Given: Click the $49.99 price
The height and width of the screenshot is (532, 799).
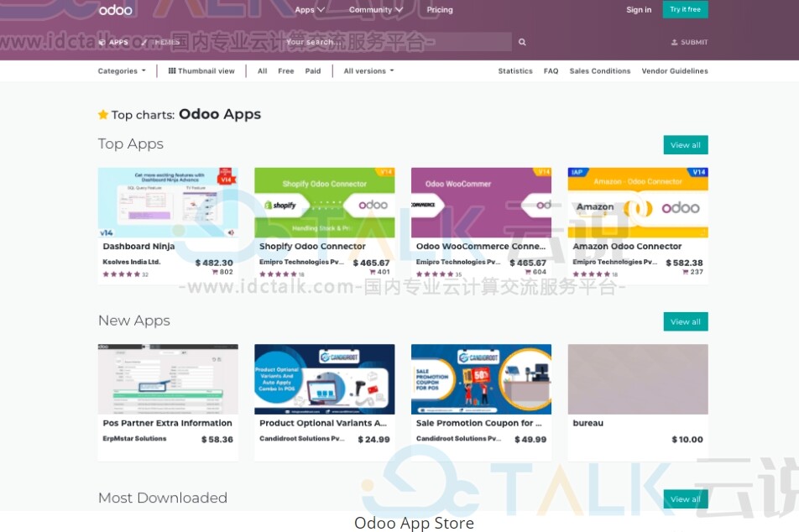Looking at the screenshot, I should coord(530,439).
